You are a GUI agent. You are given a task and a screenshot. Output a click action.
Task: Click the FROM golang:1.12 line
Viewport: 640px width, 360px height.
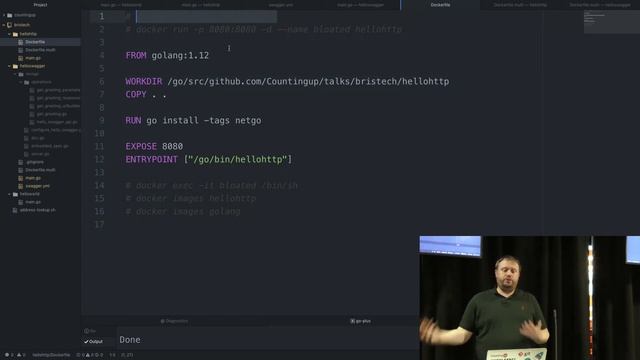point(167,56)
